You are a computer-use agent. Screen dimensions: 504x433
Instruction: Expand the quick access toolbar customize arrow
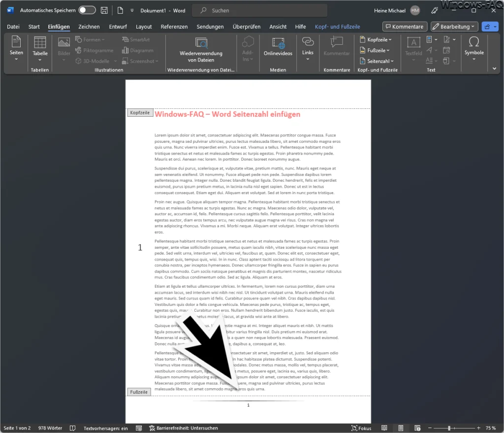coord(132,10)
